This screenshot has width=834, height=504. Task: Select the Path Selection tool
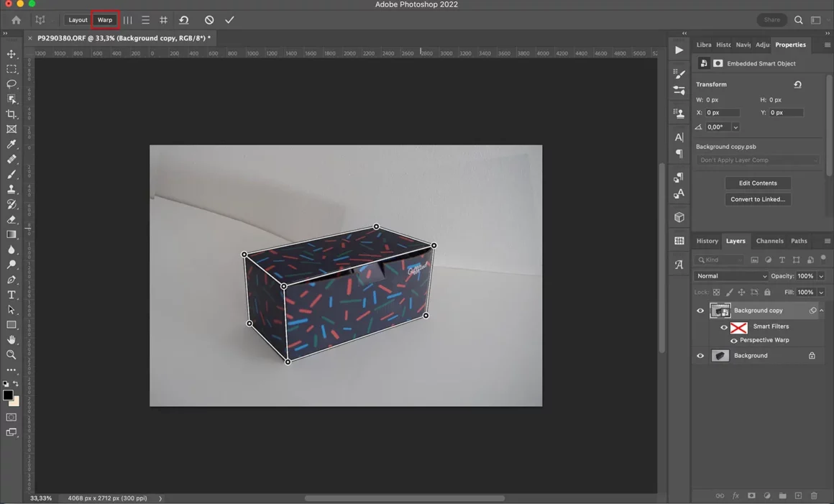(x=12, y=309)
